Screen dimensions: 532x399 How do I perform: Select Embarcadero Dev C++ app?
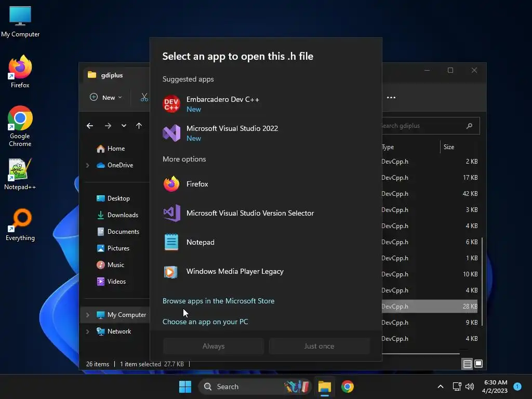[265, 104]
